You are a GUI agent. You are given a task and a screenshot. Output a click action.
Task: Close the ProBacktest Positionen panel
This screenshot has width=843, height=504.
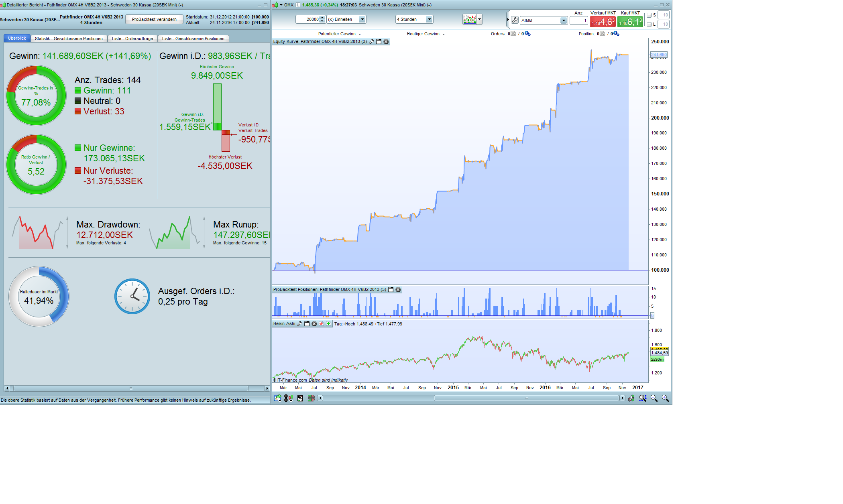[398, 290]
